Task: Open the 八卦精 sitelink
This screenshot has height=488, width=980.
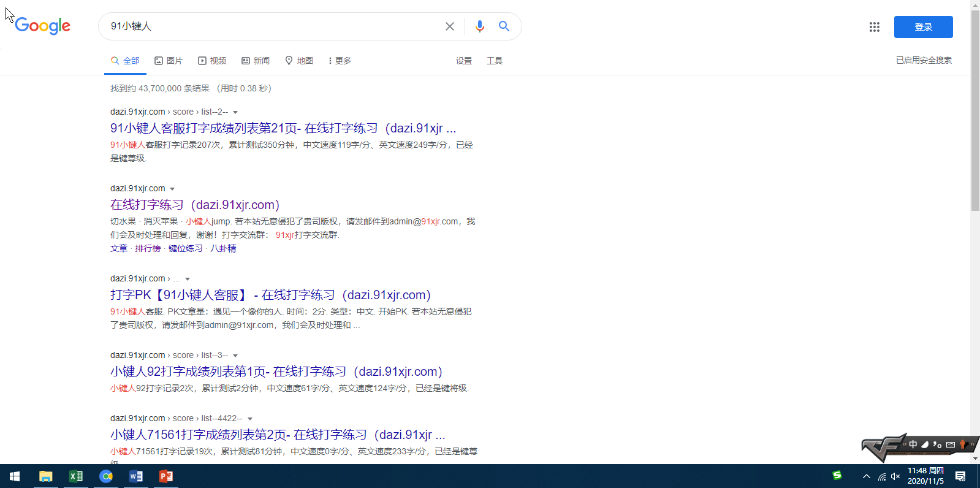Action: (x=223, y=248)
